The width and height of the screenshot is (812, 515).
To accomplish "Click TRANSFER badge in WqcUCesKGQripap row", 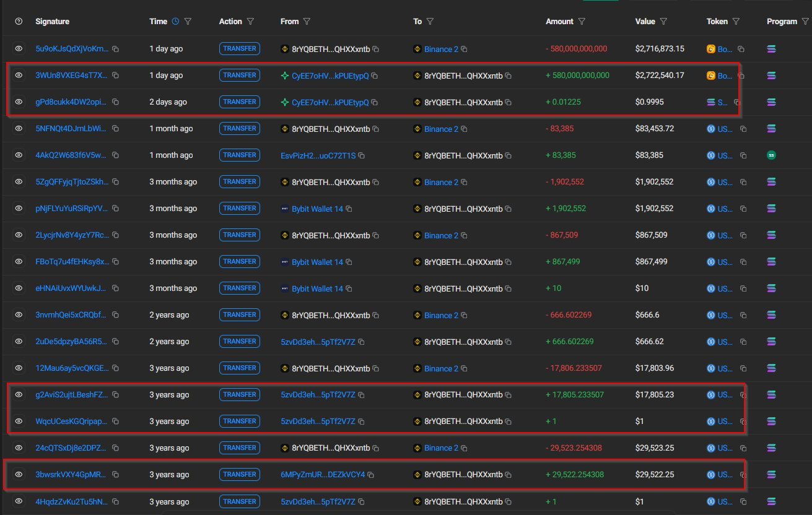I will click(x=240, y=421).
